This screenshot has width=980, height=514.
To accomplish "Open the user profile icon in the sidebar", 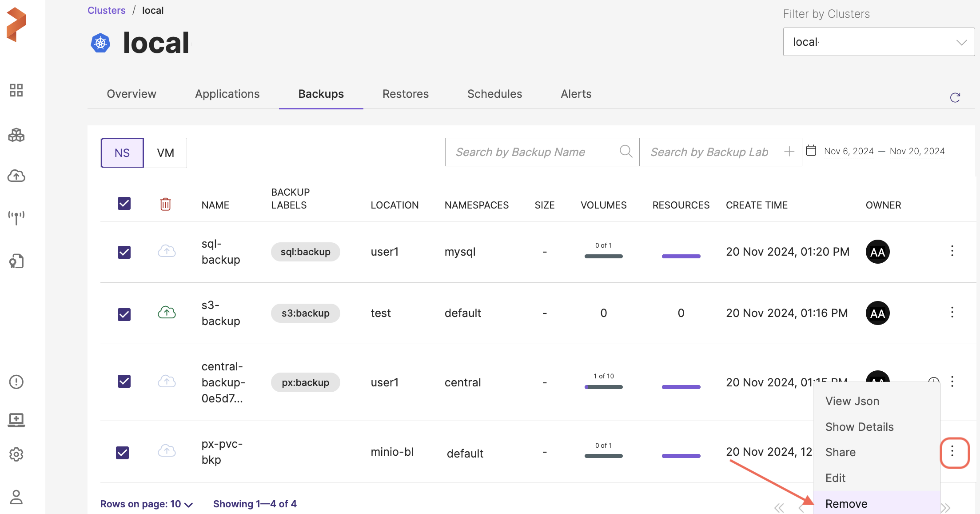I will 16,497.
